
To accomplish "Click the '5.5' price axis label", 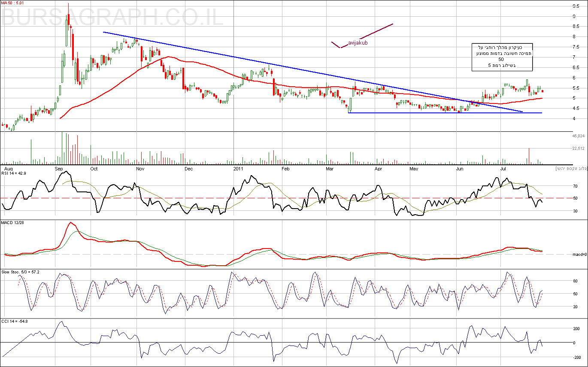I will (x=575, y=88).
